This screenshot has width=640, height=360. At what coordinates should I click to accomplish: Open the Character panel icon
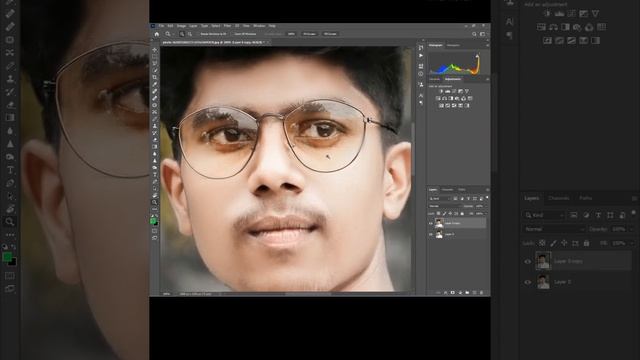(x=421, y=96)
